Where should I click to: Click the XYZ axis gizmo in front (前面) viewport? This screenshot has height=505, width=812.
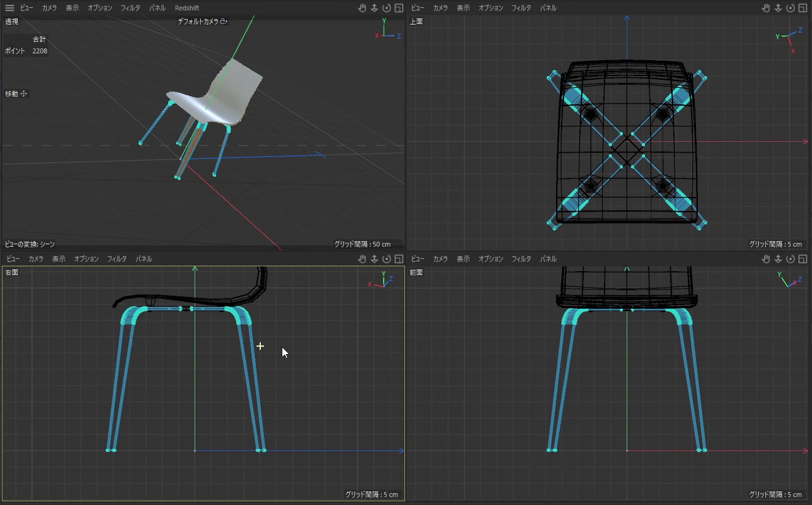[x=789, y=279]
